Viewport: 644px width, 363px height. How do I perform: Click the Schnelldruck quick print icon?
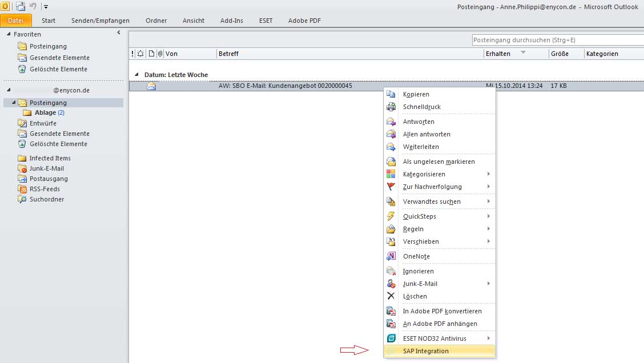(x=391, y=107)
